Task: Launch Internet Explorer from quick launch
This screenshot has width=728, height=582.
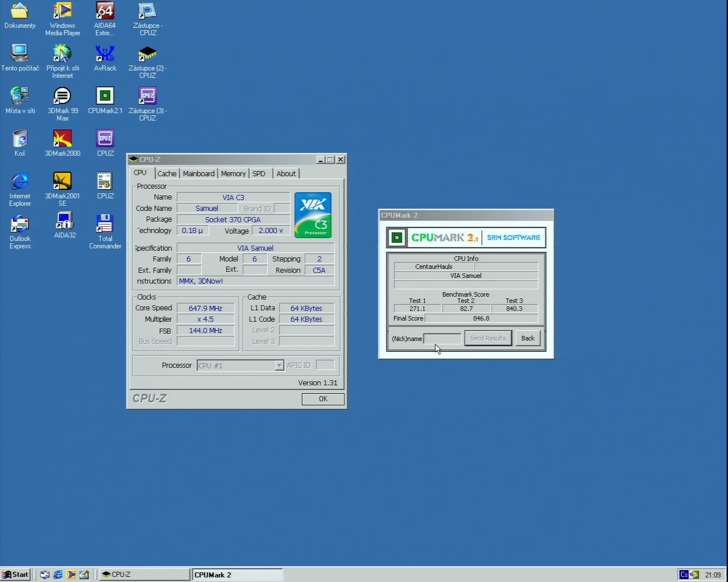Action: tap(58, 575)
